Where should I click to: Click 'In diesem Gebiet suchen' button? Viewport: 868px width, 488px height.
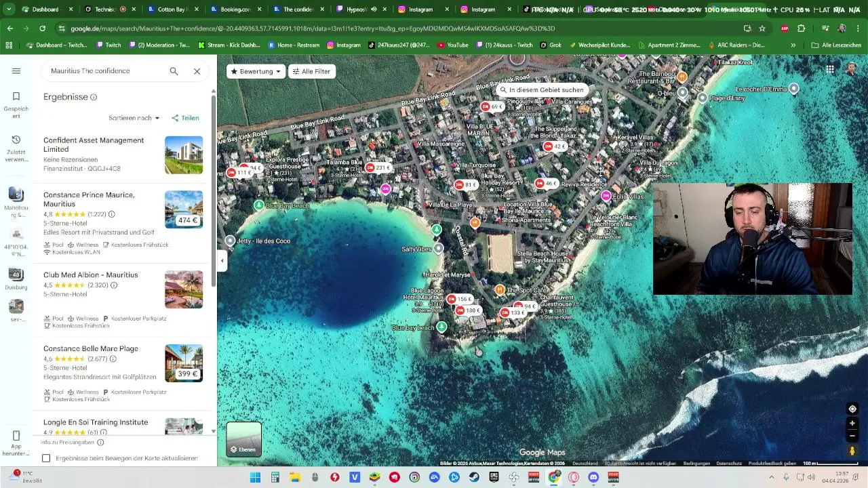coord(541,89)
